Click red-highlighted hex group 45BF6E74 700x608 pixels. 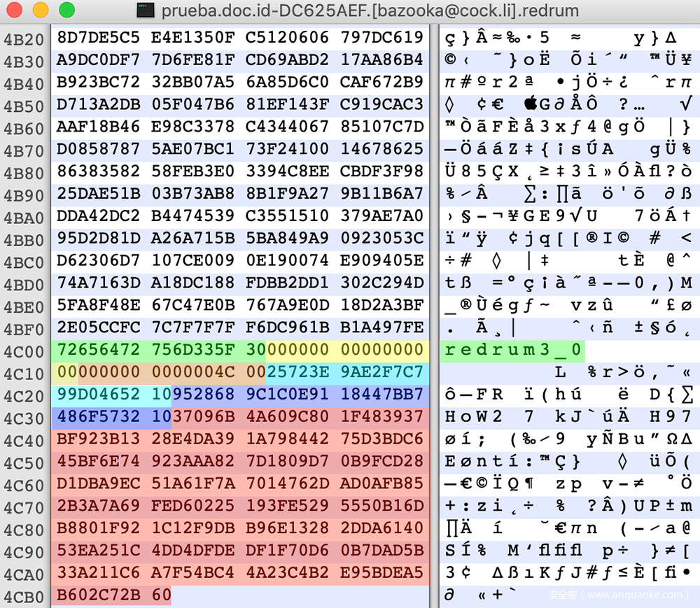99,461
